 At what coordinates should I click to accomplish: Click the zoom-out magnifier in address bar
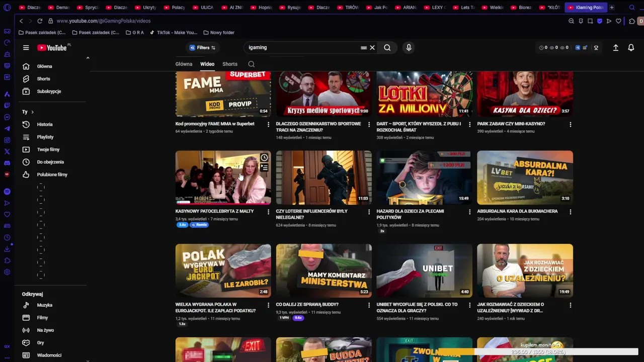(571, 21)
